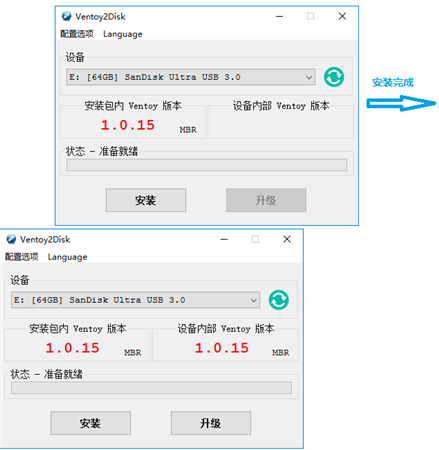Click MBR label under package version, lower window
Image resolution: width=439 pixels, height=450 pixels.
tap(133, 353)
